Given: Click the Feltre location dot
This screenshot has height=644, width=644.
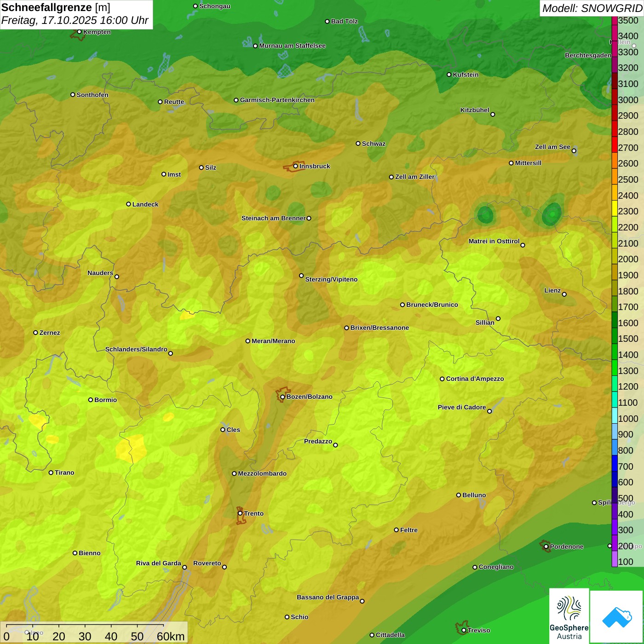Looking at the screenshot, I should 396,530.
